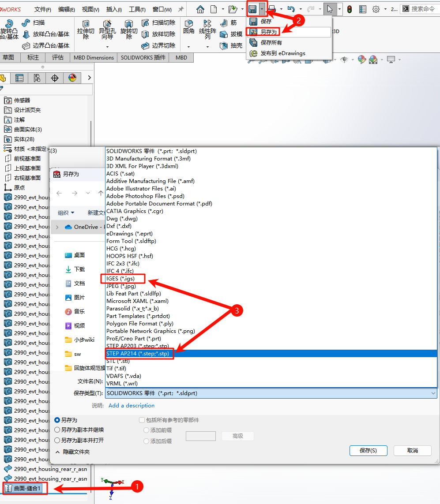Open the PropertyManager tab icon

point(19,78)
